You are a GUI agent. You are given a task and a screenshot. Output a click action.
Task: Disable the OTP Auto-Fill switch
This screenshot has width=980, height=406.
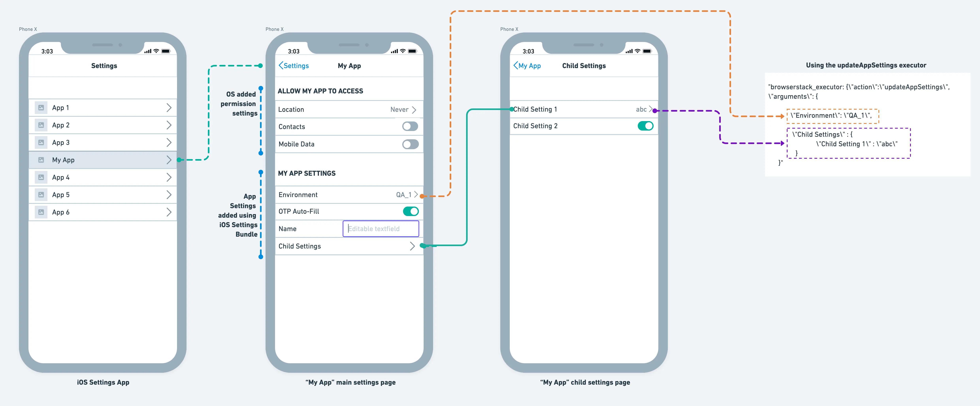(x=411, y=211)
